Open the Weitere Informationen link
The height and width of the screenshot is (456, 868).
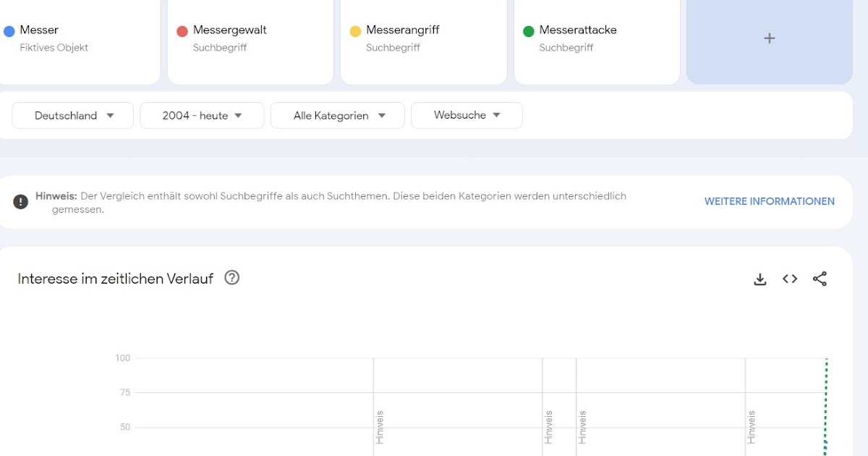click(x=769, y=202)
